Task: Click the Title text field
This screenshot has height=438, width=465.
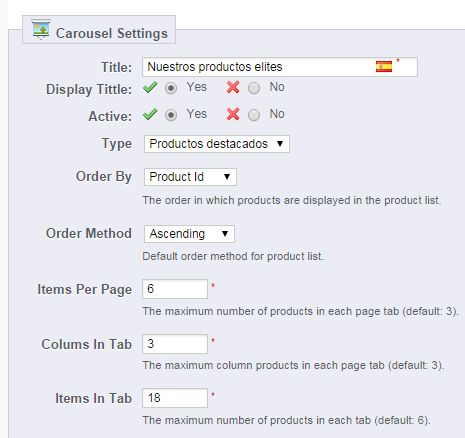Action: (280, 67)
